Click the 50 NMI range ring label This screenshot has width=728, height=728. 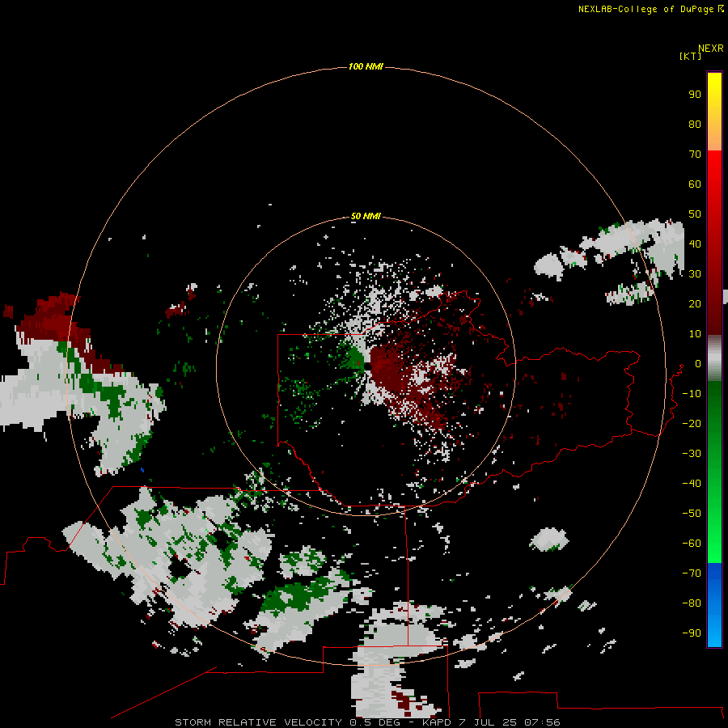[x=366, y=216]
